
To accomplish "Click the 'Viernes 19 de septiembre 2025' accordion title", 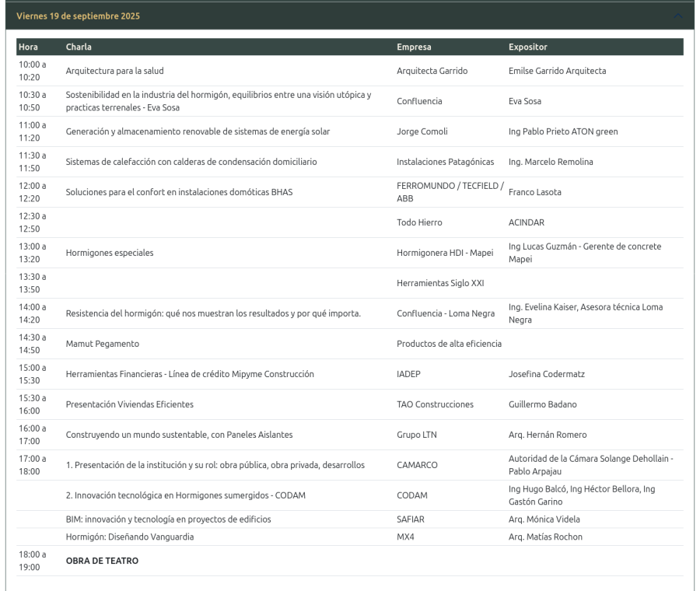I will coord(78,16).
